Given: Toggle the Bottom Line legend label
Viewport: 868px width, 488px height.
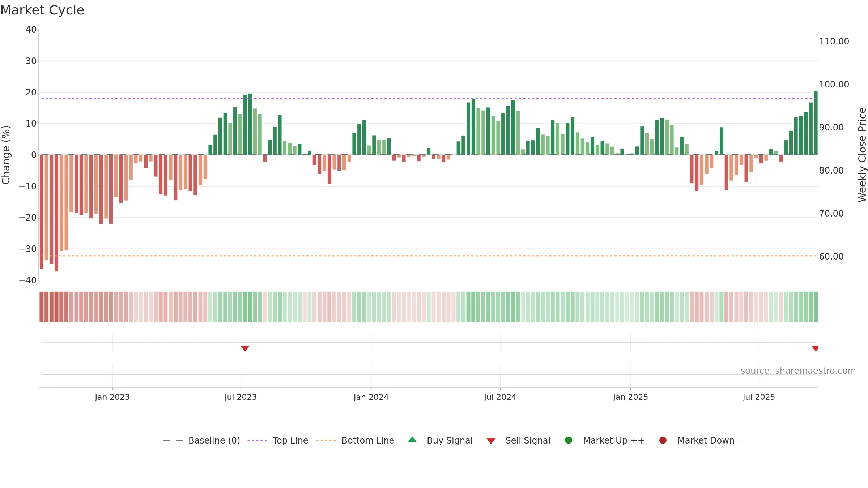Looking at the screenshot, I should (x=368, y=440).
